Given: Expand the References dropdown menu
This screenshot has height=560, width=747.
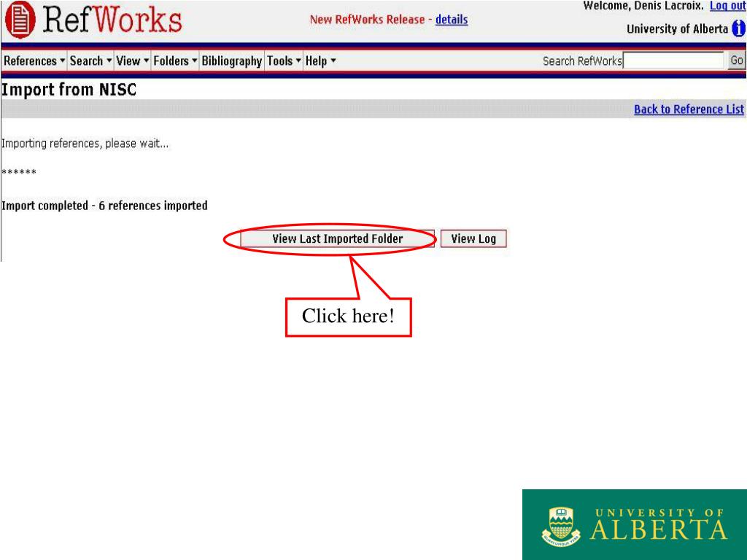Looking at the screenshot, I should click(x=34, y=61).
